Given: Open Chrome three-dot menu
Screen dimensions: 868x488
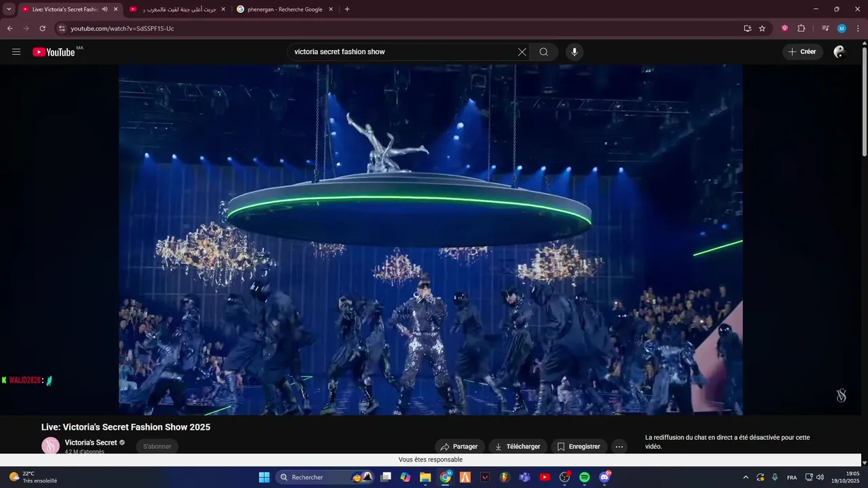Looking at the screenshot, I should pos(858,28).
